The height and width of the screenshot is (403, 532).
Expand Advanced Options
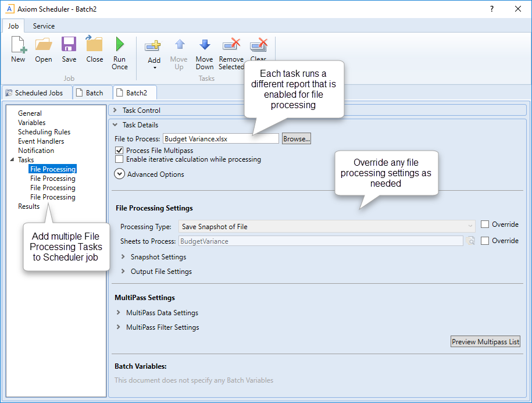pyautogui.click(x=120, y=174)
